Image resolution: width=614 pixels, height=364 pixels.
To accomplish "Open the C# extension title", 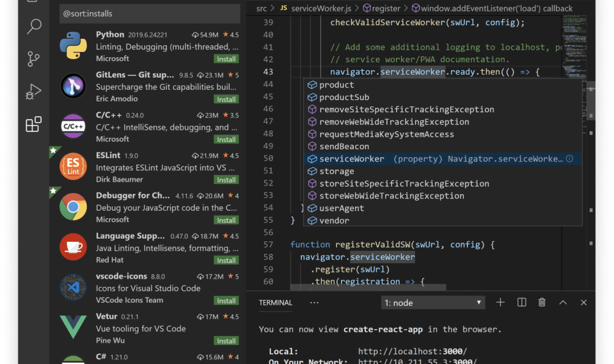I will pos(101,357).
